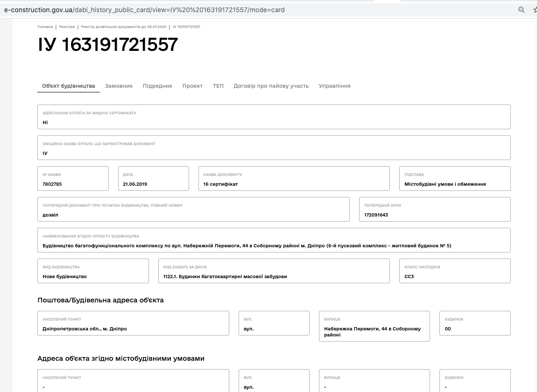Click the Будинок value 00
Screen dimensions: 537x392
tap(448, 329)
